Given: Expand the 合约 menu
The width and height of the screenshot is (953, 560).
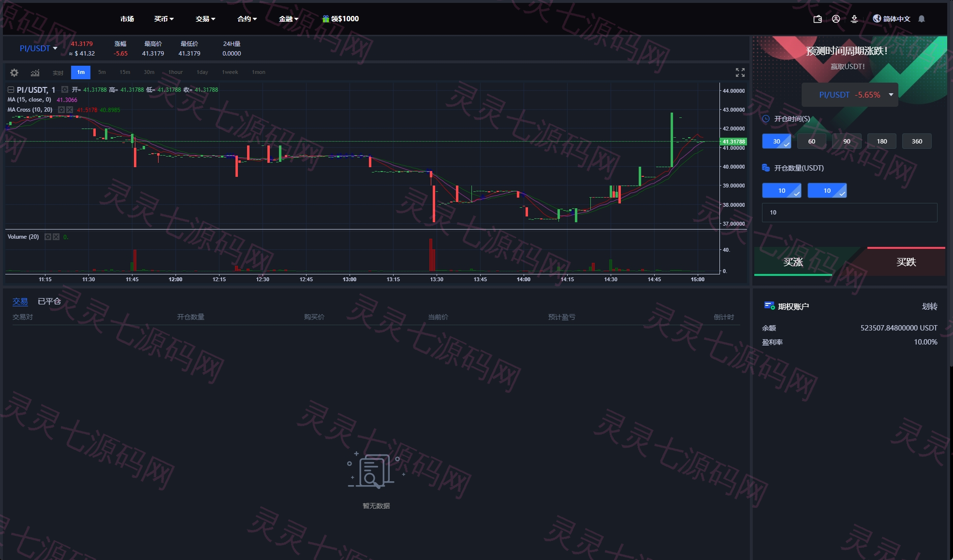Looking at the screenshot, I should (247, 19).
